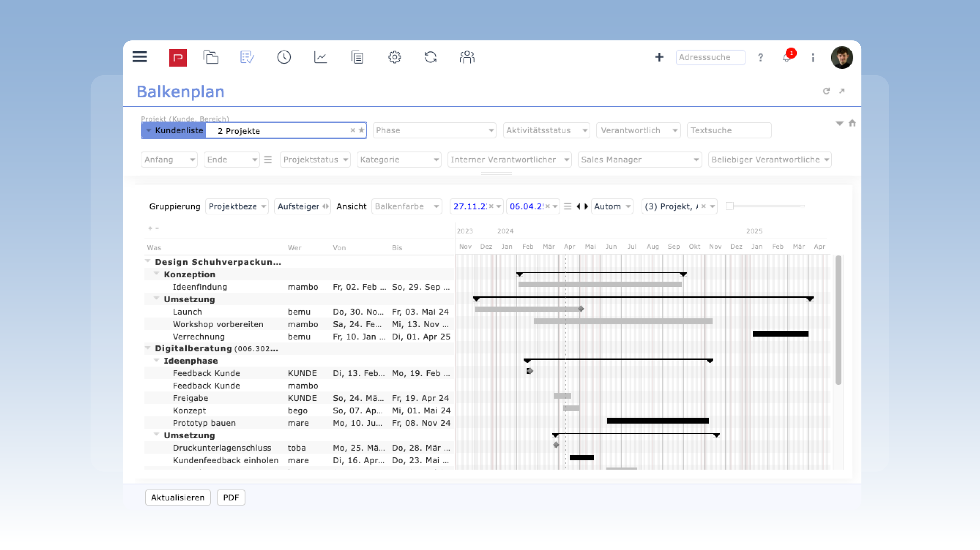The image size is (980, 550).
Task: Click into the Adresssuche search field
Action: (710, 57)
